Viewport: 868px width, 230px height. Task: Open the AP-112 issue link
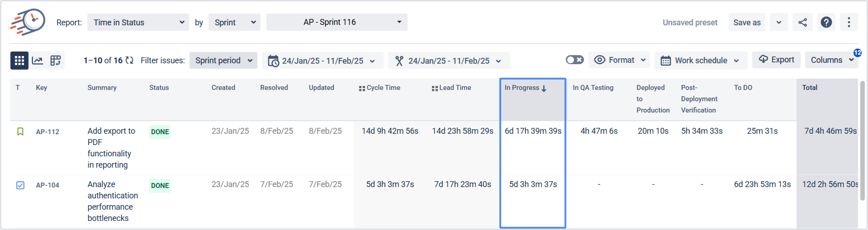(47, 132)
